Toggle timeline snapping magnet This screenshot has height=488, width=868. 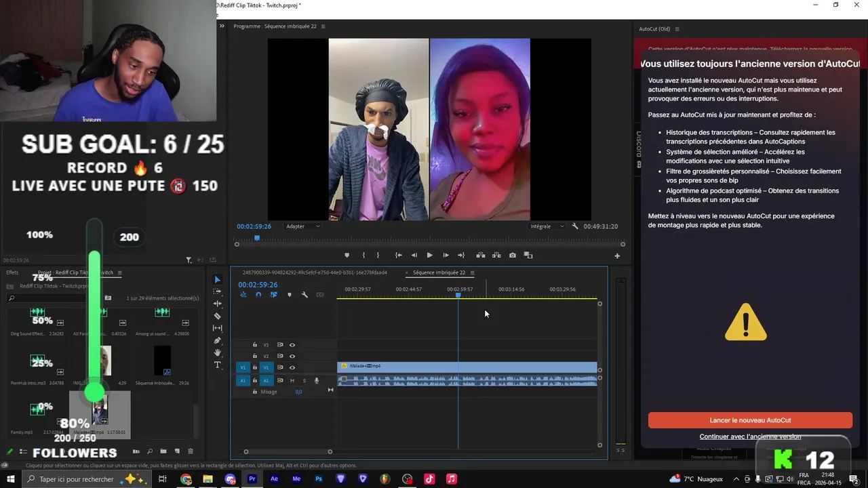pyautogui.click(x=258, y=295)
